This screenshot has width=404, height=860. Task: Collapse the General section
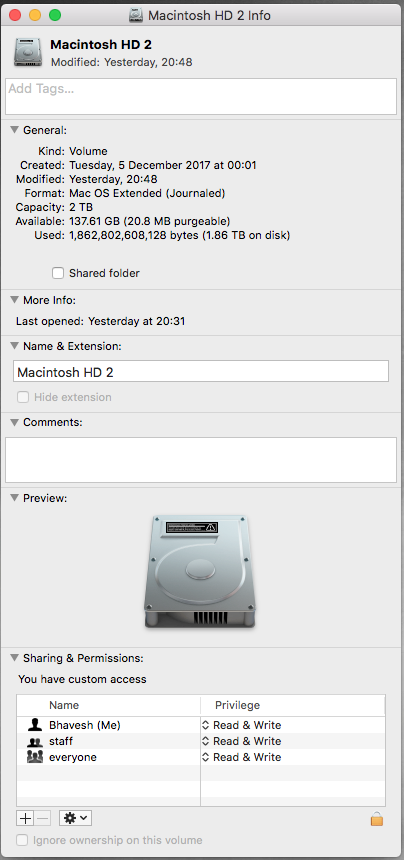pos(15,130)
